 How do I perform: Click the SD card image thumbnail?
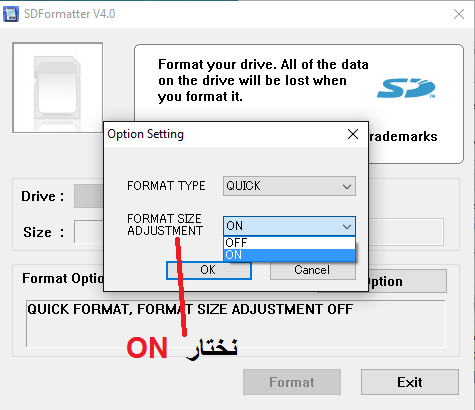click(x=58, y=88)
